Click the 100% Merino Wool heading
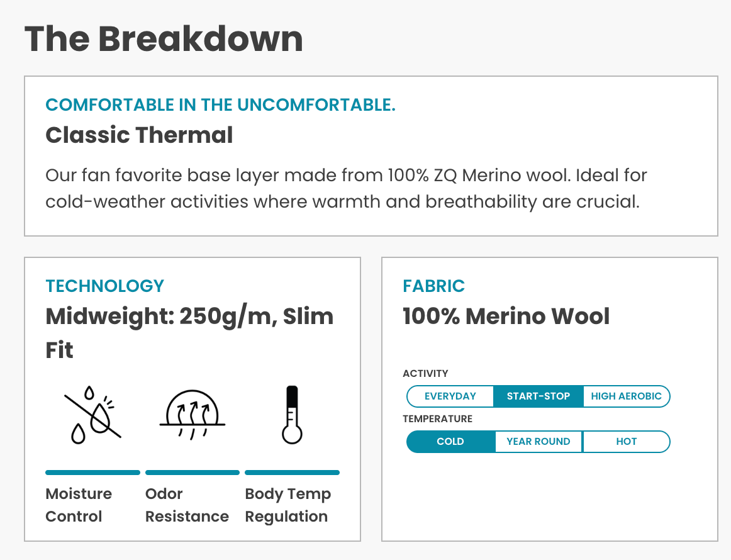 pyautogui.click(x=506, y=316)
